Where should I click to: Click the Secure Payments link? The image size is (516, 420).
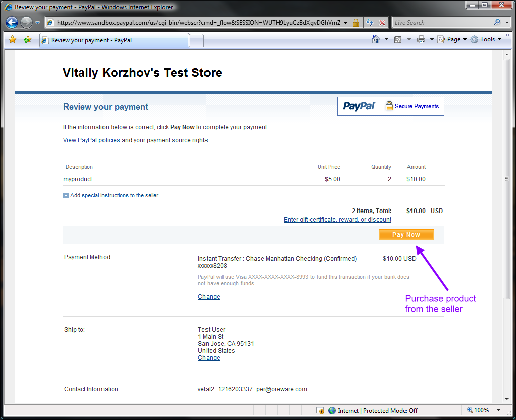pos(417,106)
